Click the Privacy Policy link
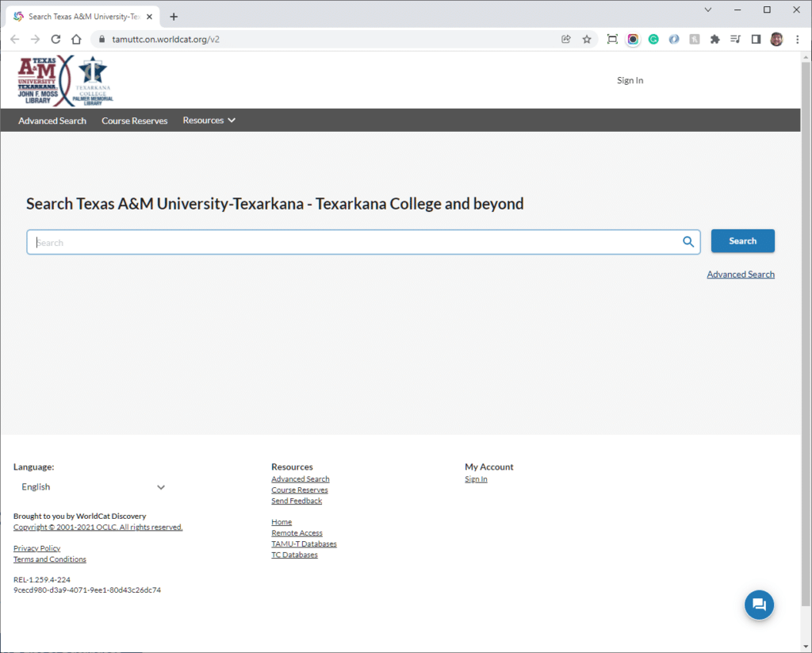The height and width of the screenshot is (653, 812). point(36,548)
